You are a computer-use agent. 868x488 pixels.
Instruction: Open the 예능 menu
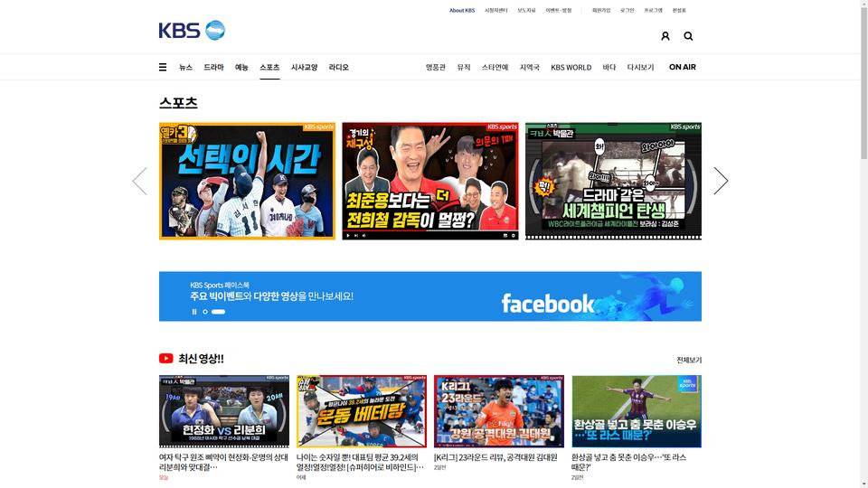click(x=241, y=67)
